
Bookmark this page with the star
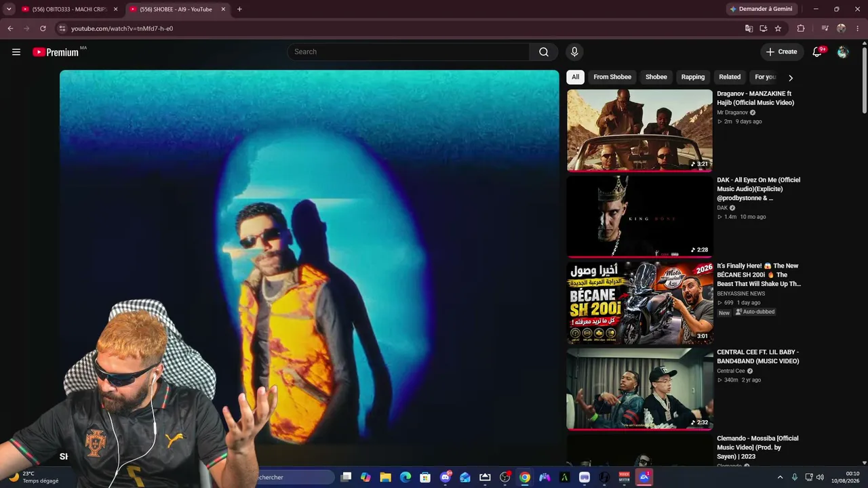pyautogui.click(x=778, y=28)
